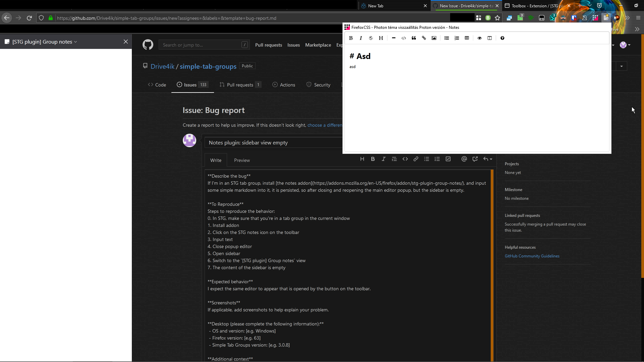Add a task list checkbox in GitHub editor
Screen dimensions: 644x362
coord(448,159)
